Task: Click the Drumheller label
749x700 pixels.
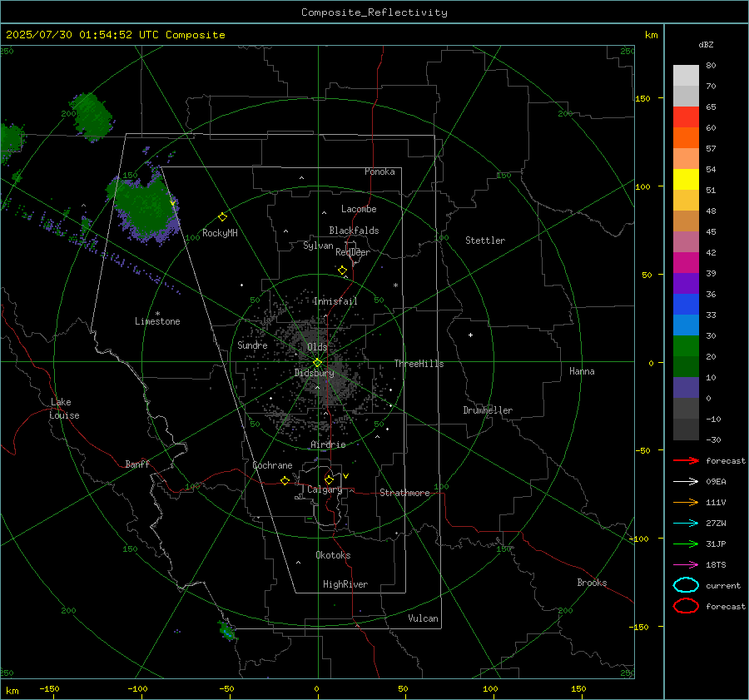Action: click(x=488, y=410)
